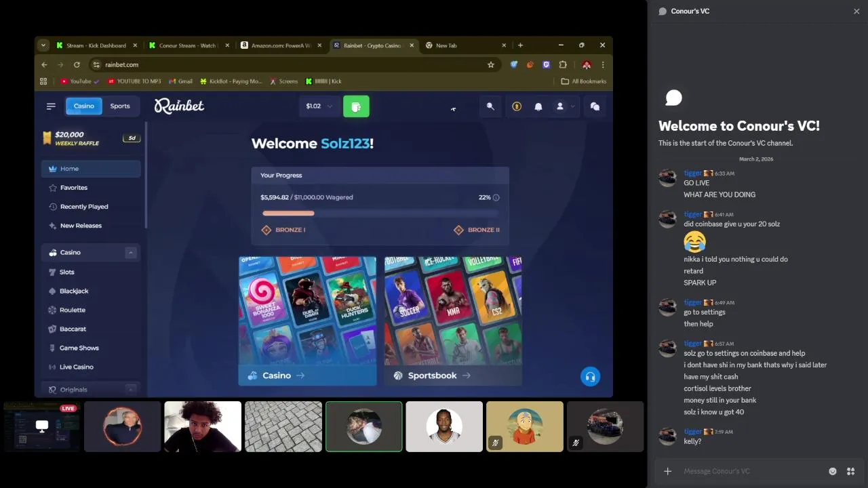The width and height of the screenshot is (868, 488).
Task: Switch to the Sports toggle
Action: pyautogui.click(x=120, y=106)
